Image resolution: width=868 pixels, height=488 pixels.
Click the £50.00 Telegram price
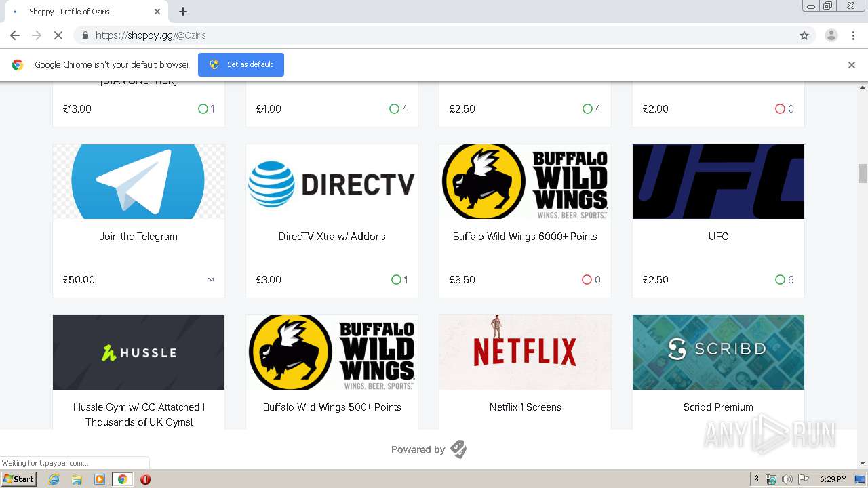pos(79,280)
